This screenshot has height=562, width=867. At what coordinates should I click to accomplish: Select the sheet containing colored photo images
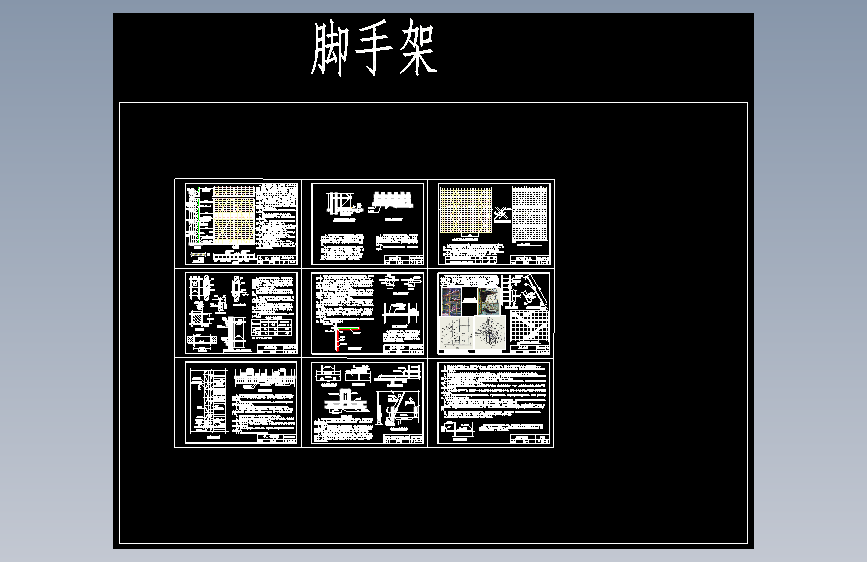click(x=494, y=313)
